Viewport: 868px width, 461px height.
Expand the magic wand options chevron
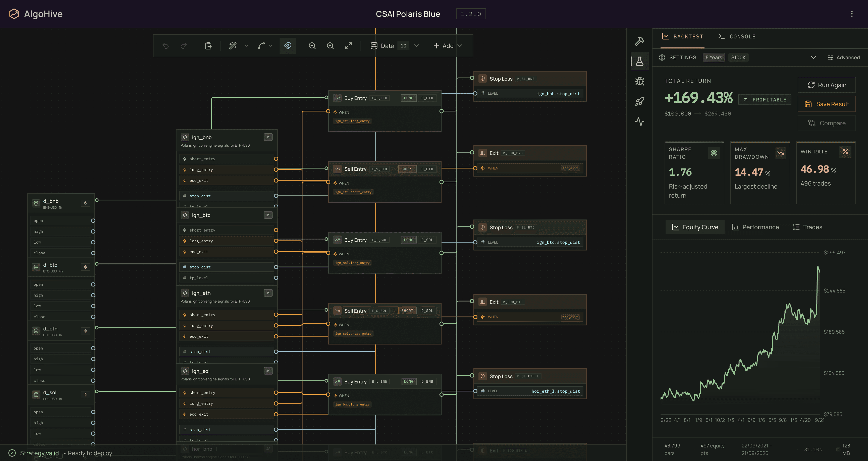[x=246, y=46]
